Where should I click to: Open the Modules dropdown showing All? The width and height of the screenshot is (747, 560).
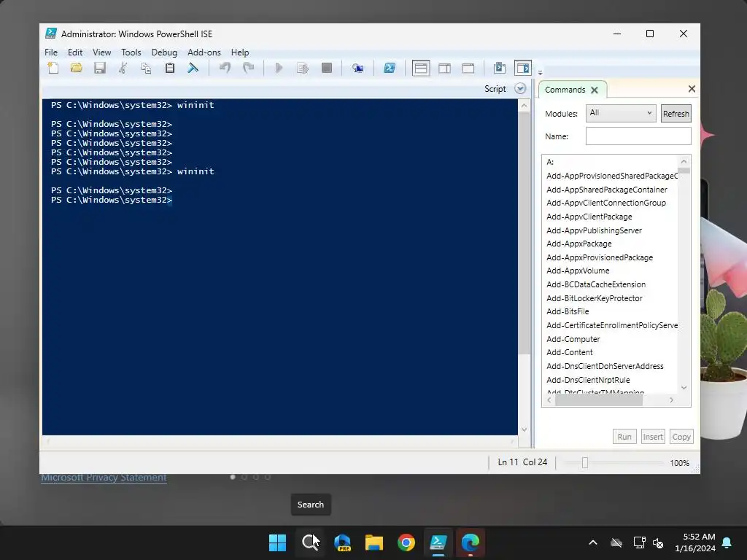[x=620, y=113]
